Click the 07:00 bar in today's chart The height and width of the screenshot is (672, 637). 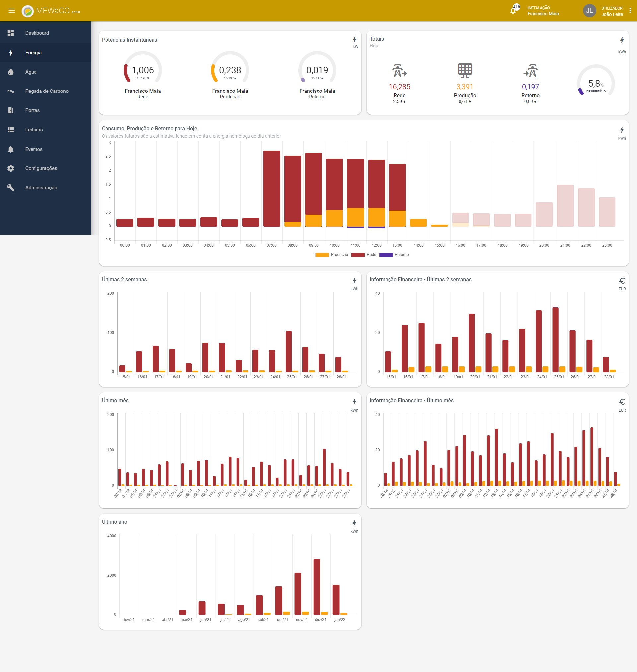272,188
